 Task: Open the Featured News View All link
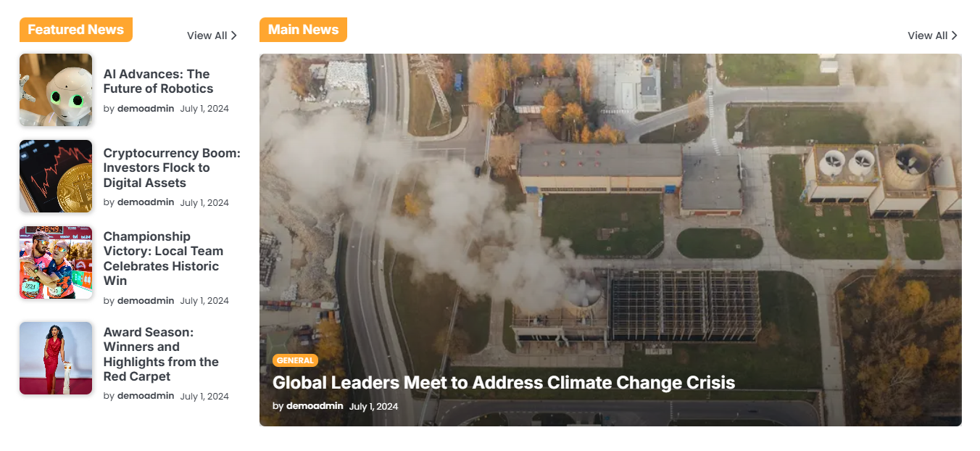coord(212,36)
